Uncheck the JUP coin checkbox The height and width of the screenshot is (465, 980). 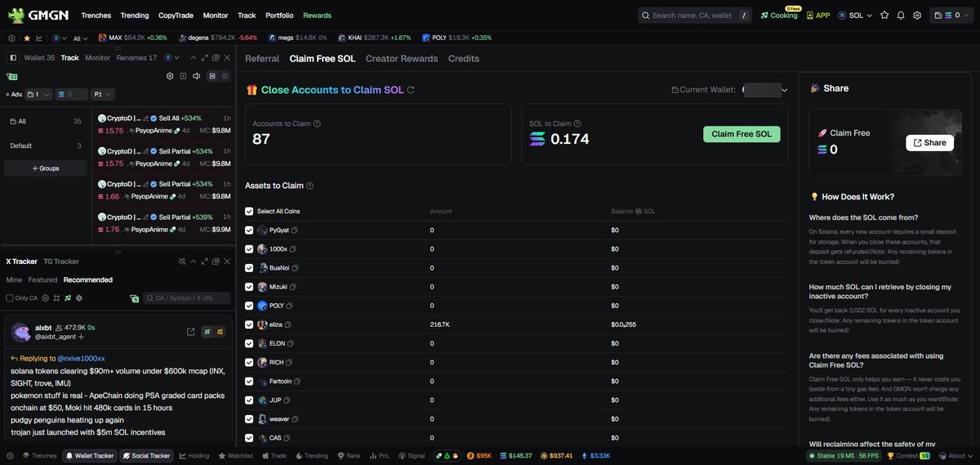[x=249, y=400]
